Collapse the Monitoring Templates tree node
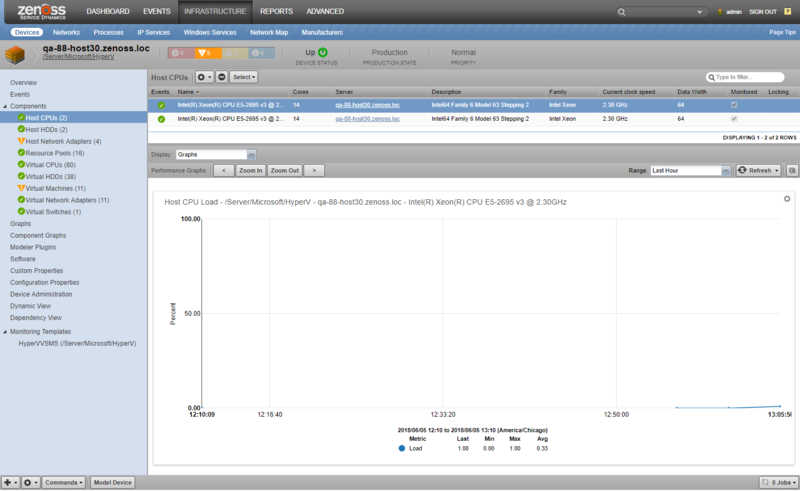Image resolution: width=800 pixels, height=491 pixels. click(x=5, y=332)
